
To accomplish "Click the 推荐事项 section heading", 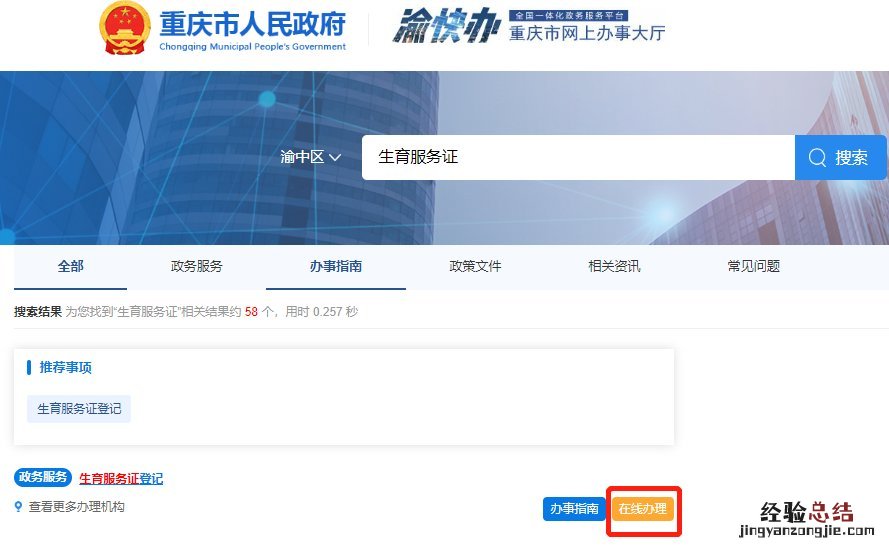I will (x=65, y=368).
